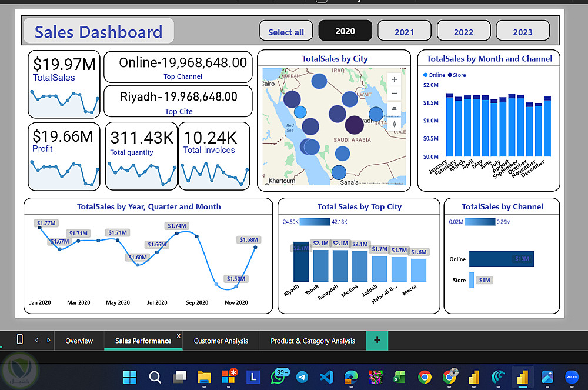Click the Top City color gradient legend

pos(315,222)
